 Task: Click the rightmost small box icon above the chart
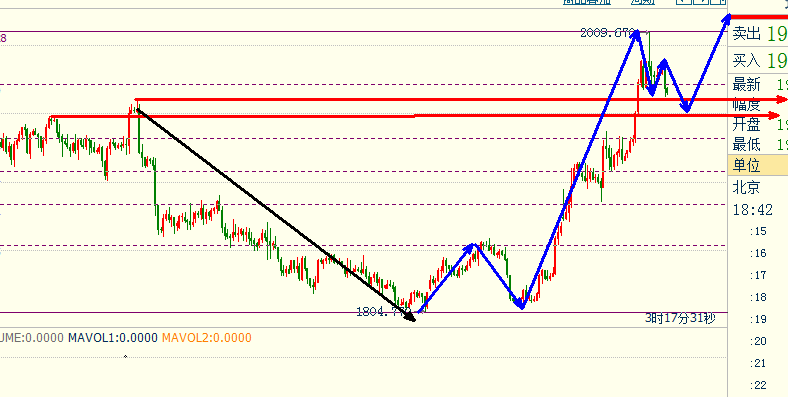tap(718, 2)
